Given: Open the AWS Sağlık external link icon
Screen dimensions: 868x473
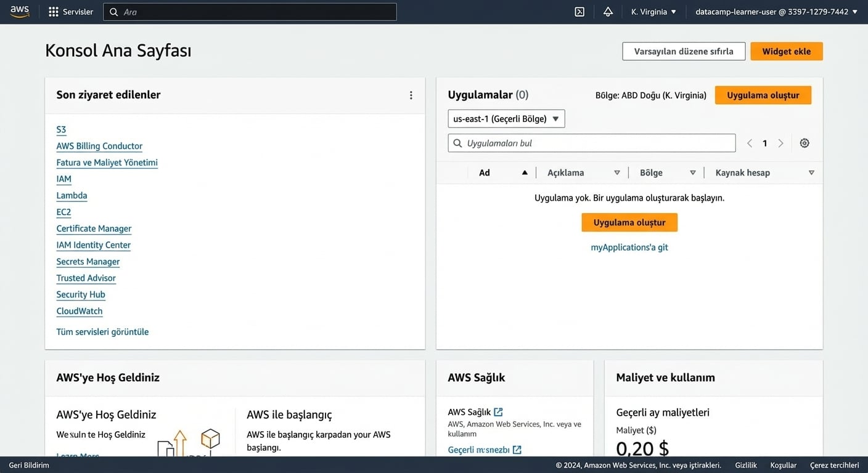Looking at the screenshot, I should (497, 411).
